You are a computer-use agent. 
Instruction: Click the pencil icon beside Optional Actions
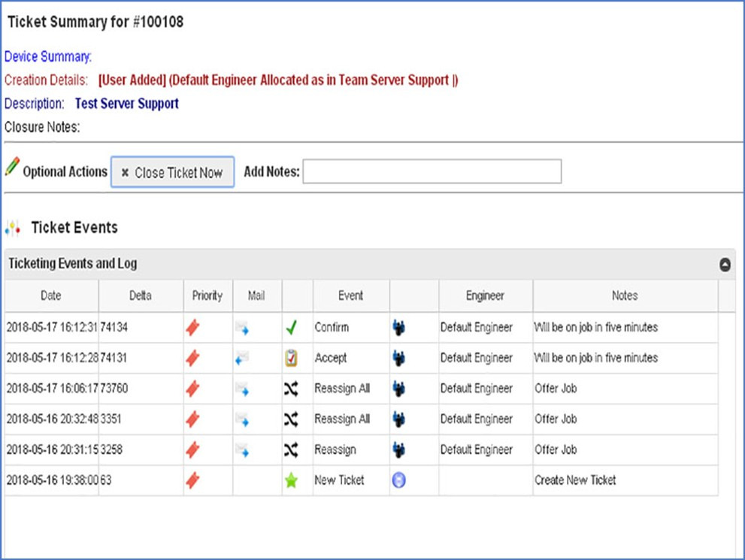click(12, 166)
